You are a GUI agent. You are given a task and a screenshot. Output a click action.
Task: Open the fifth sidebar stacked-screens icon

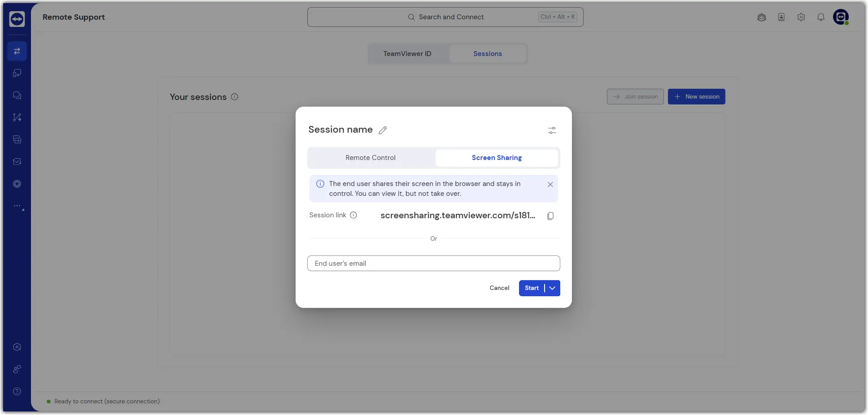pyautogui.click(x=17, y=139)
